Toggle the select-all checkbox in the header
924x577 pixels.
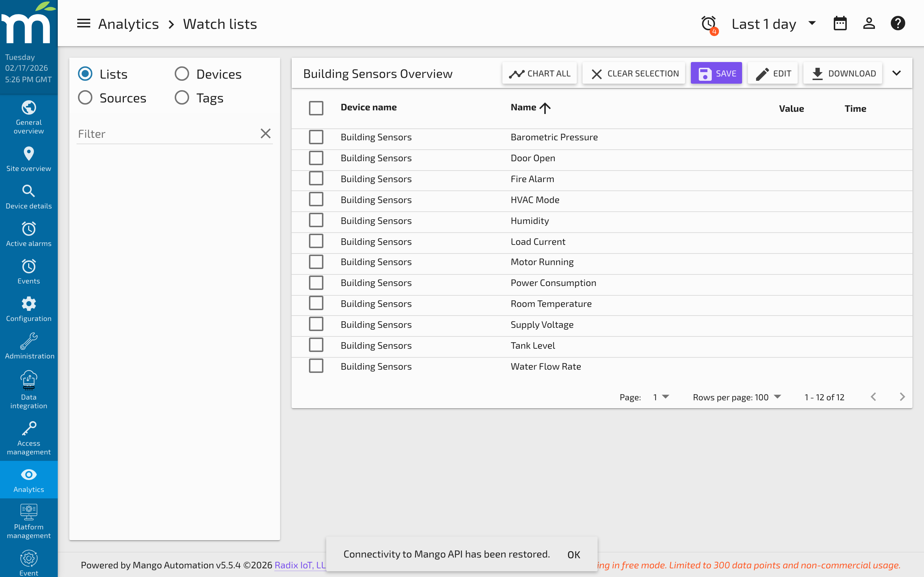(316, 108)
